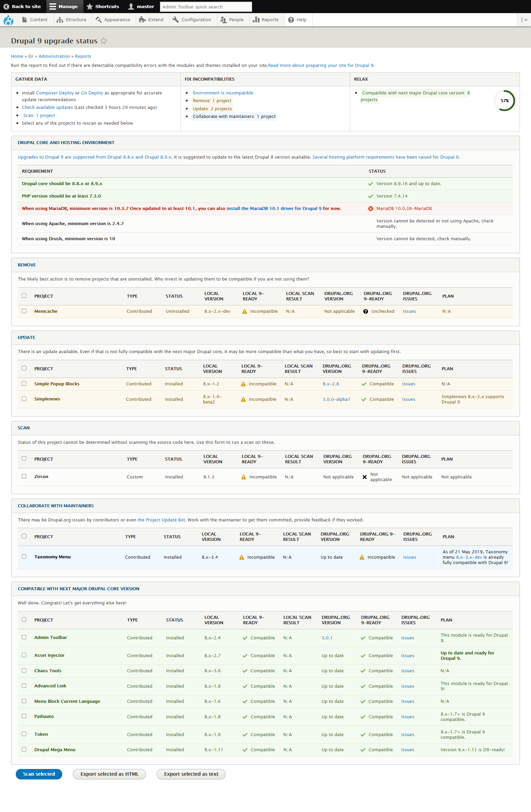Click the 57% progress circle
531x812 pixels.
pyautogui.click(x=504, y=101)
